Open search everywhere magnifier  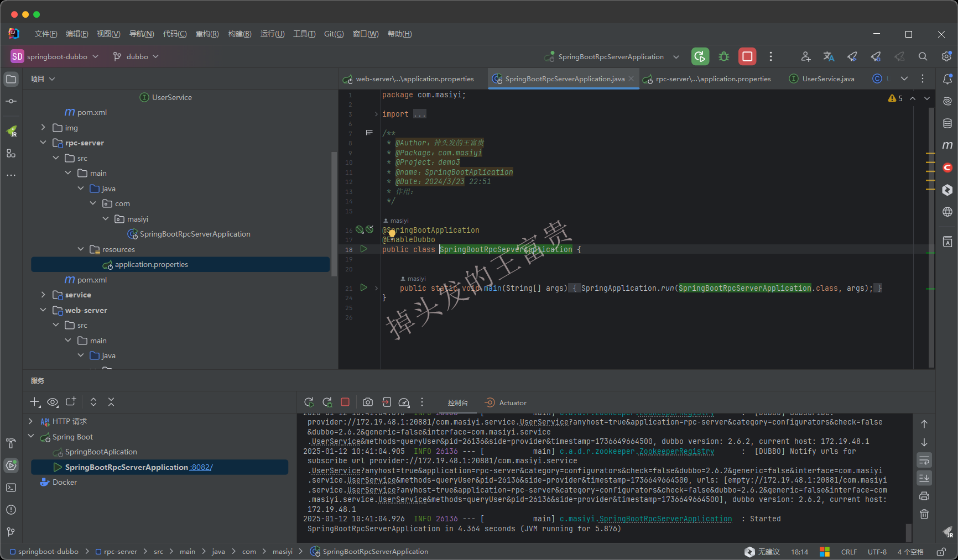coord(923,56)
